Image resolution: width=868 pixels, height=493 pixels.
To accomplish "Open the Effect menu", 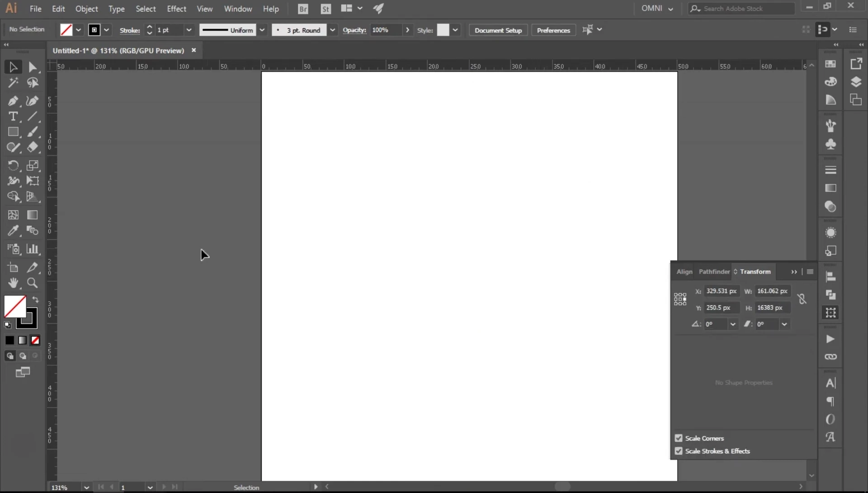I will 176,9.
